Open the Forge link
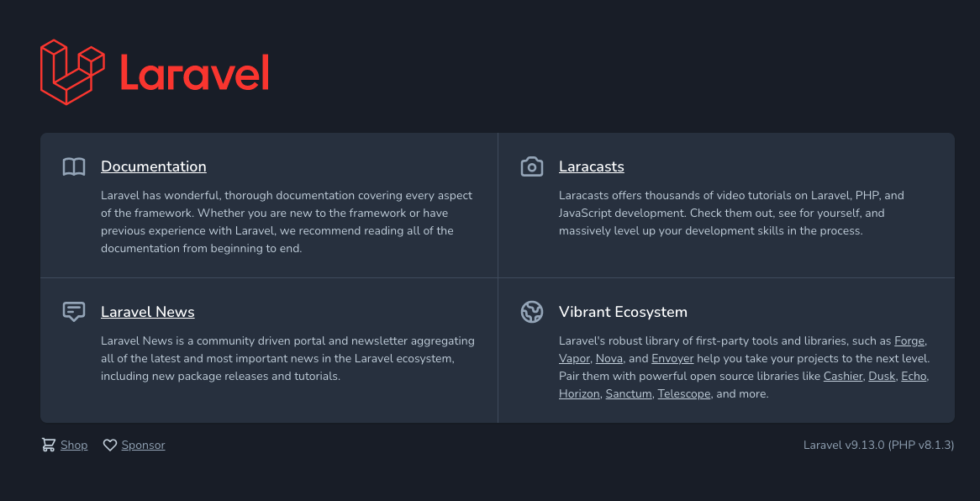Image resolution: width=980 pixels, height=501 pixels. [909, 340]
